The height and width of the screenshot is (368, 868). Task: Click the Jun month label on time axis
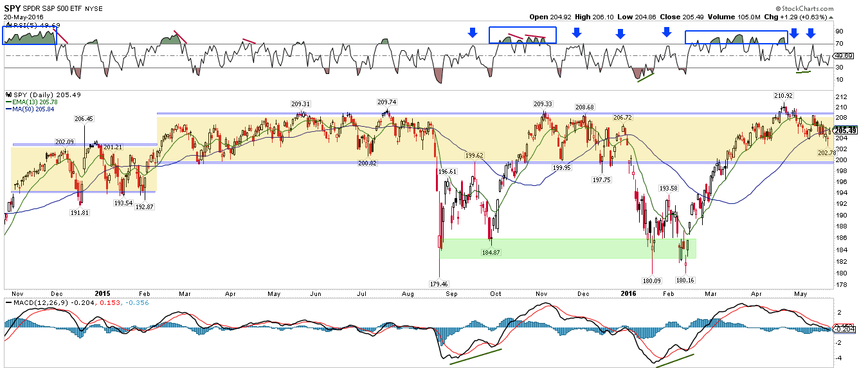pyautogui.click(x=316, y=294)
